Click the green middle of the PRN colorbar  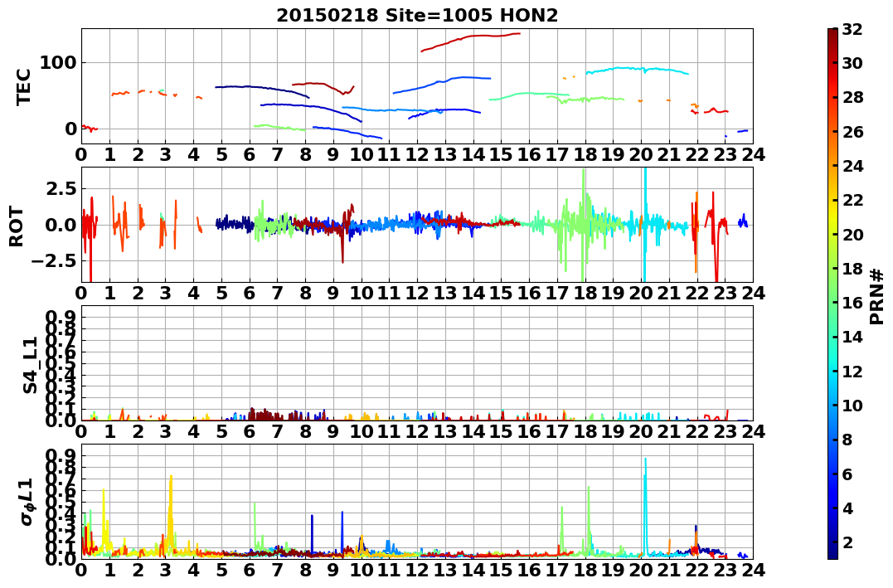[x=832, y=294]
